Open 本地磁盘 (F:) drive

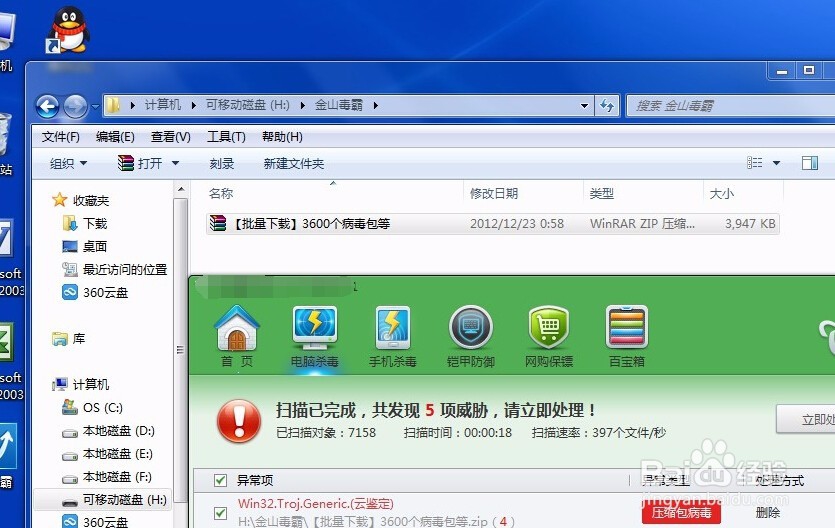coord(108,476)
